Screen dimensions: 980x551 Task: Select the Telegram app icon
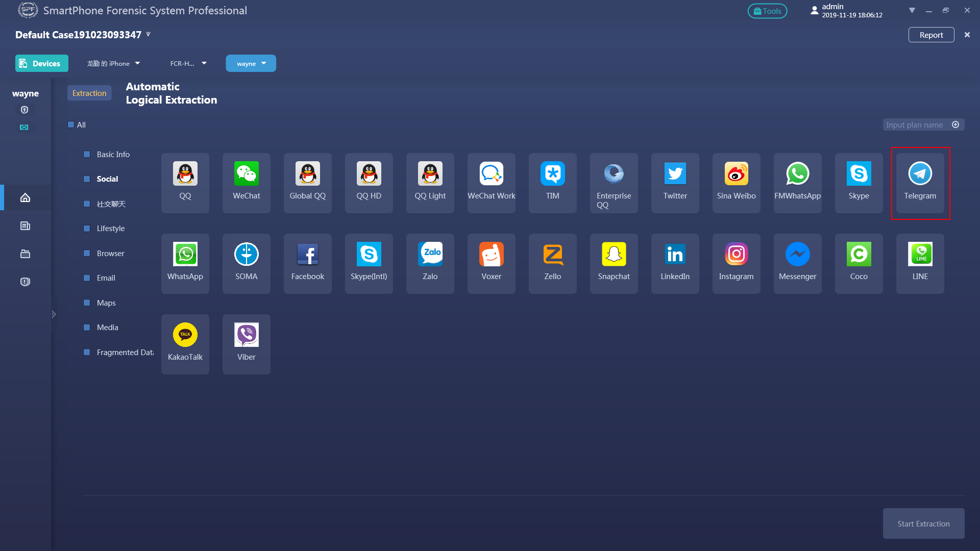pos(920,174)
